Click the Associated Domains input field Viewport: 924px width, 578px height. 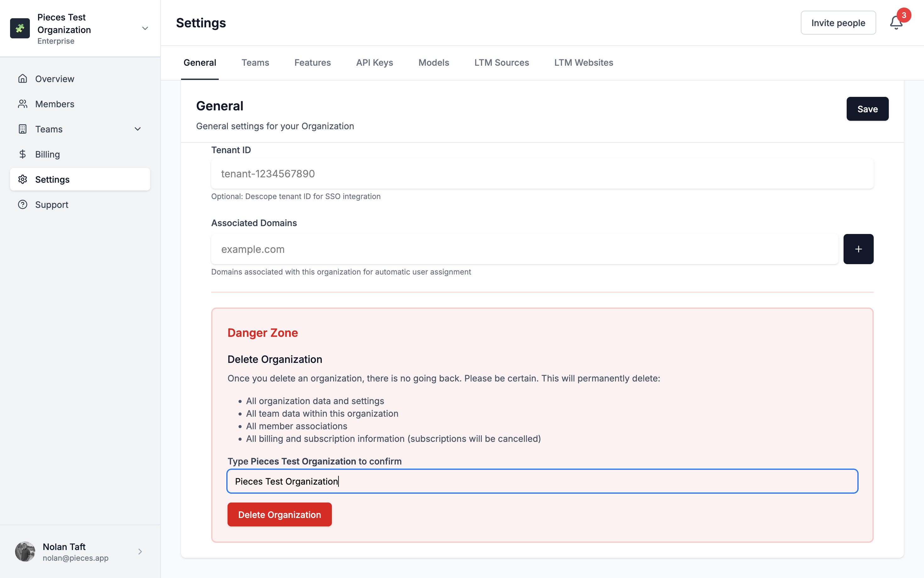click(x=524, y=249)
